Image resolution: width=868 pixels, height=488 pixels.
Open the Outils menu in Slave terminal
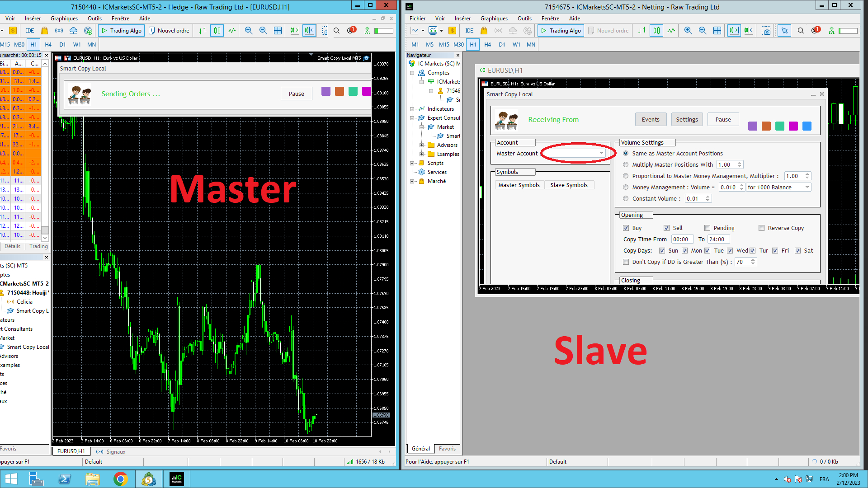(x=524, y=19)
